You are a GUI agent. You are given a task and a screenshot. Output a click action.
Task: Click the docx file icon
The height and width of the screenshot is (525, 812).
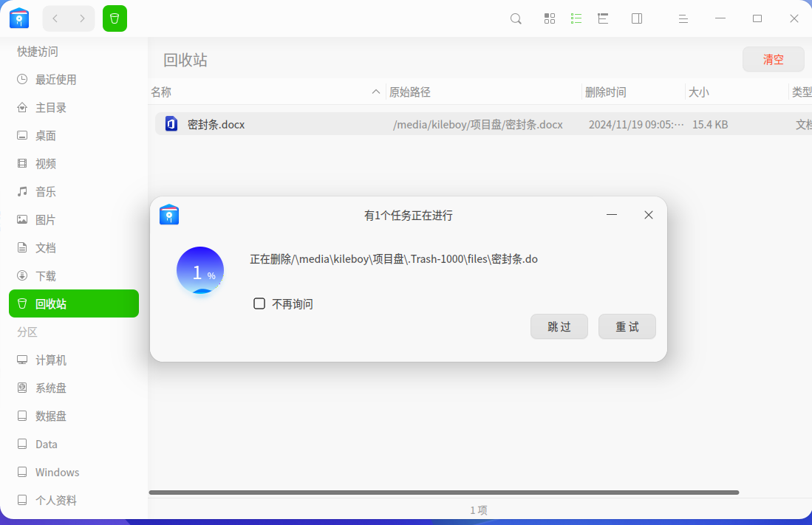tap(171, 124)
